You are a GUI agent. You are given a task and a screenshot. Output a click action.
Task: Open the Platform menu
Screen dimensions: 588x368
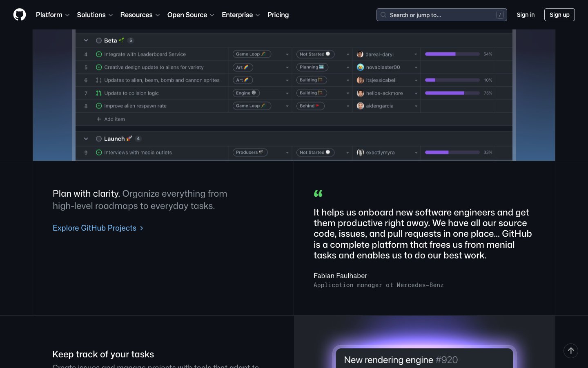point(53,15)
